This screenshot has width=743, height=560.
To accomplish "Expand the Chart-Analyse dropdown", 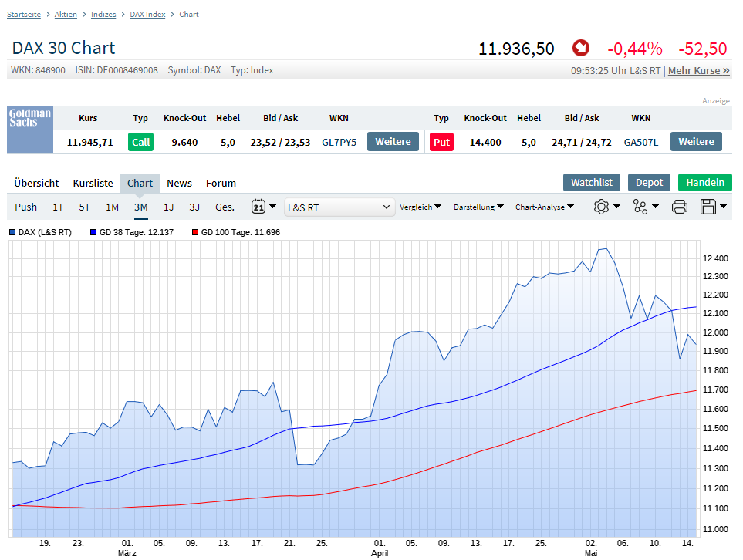I will coord(545,207).
